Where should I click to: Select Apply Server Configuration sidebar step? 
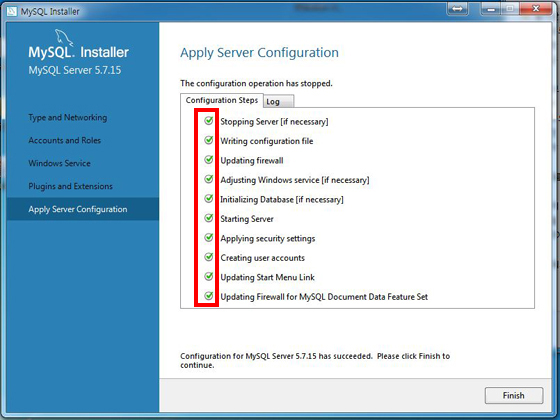[82, 209]
